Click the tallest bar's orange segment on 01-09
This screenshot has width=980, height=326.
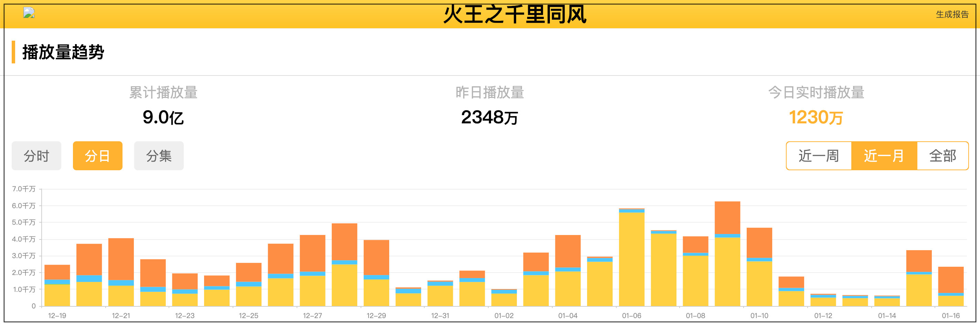pyautogui.click(x=727, y=217)
